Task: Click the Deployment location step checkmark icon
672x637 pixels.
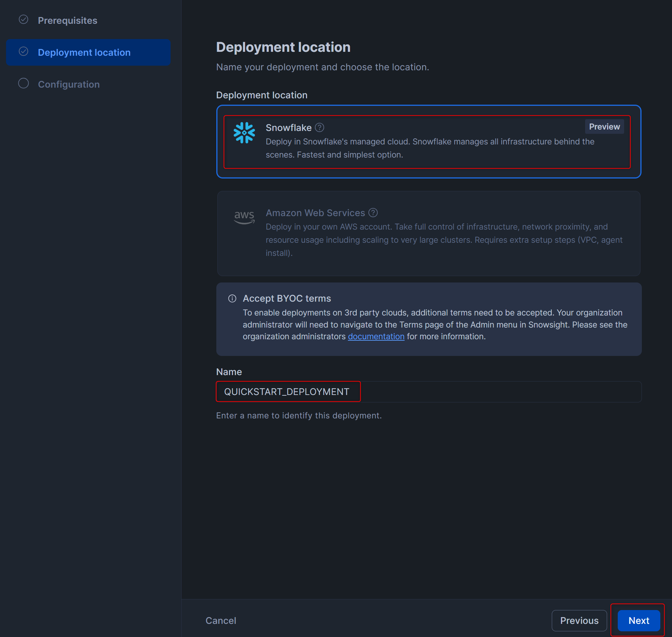Action: pyautogui.click(x=23, y=52)
